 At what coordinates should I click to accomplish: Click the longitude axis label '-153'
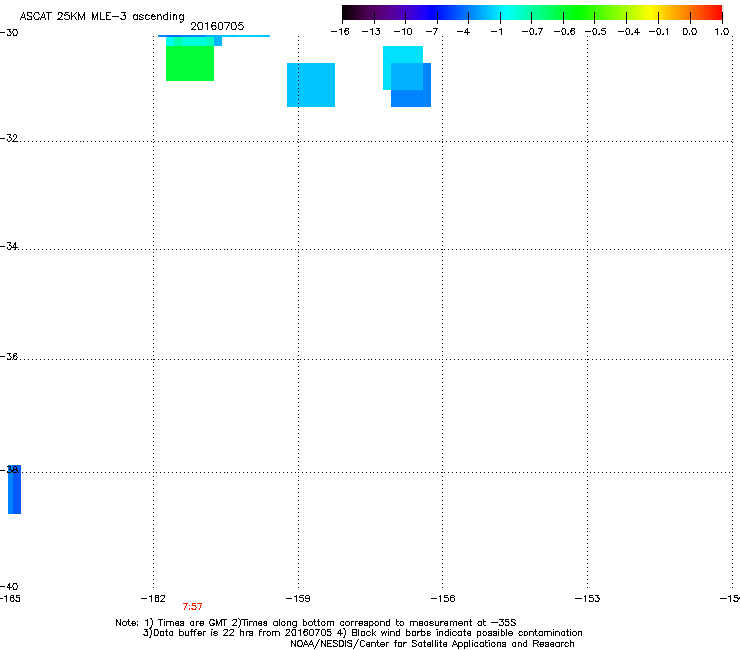tap(588, 599)
